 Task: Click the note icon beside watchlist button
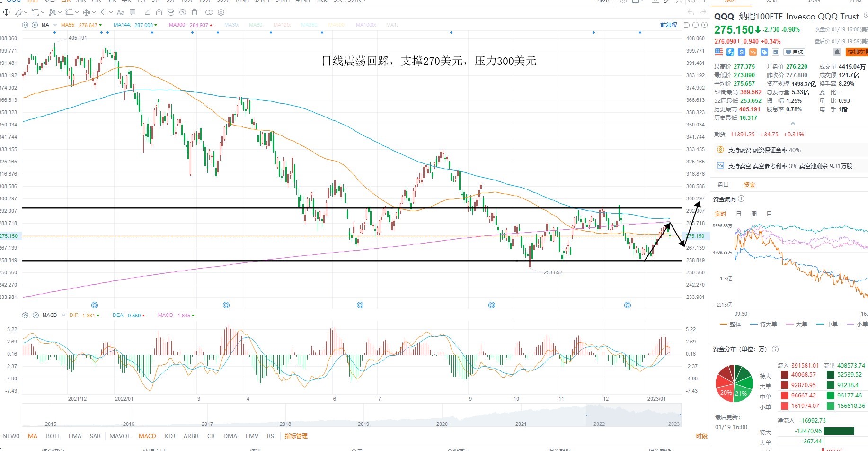[776, 52]
